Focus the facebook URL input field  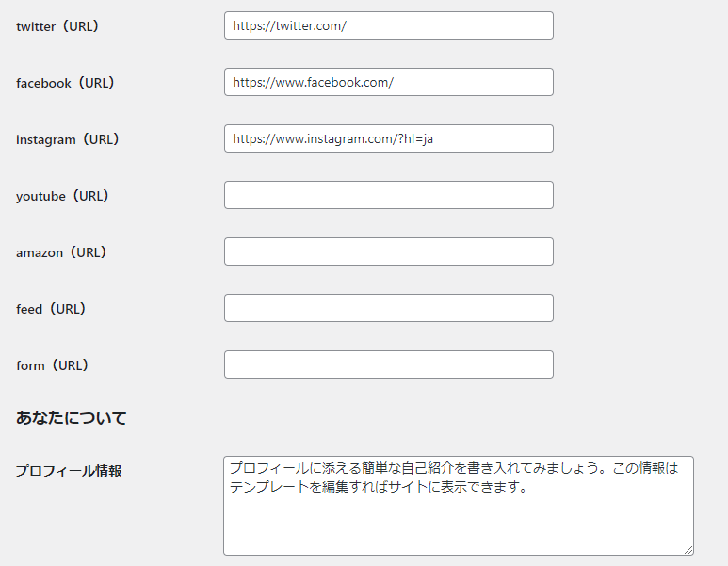point(389,82)
